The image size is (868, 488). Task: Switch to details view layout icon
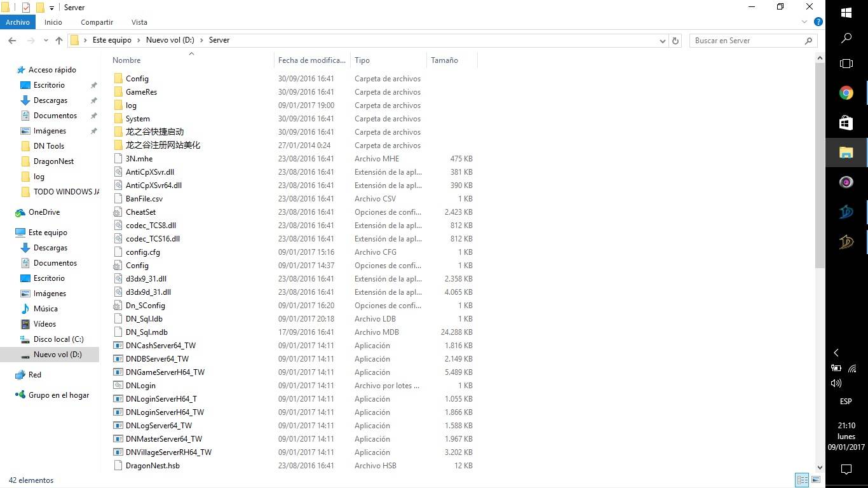(802, 480)
